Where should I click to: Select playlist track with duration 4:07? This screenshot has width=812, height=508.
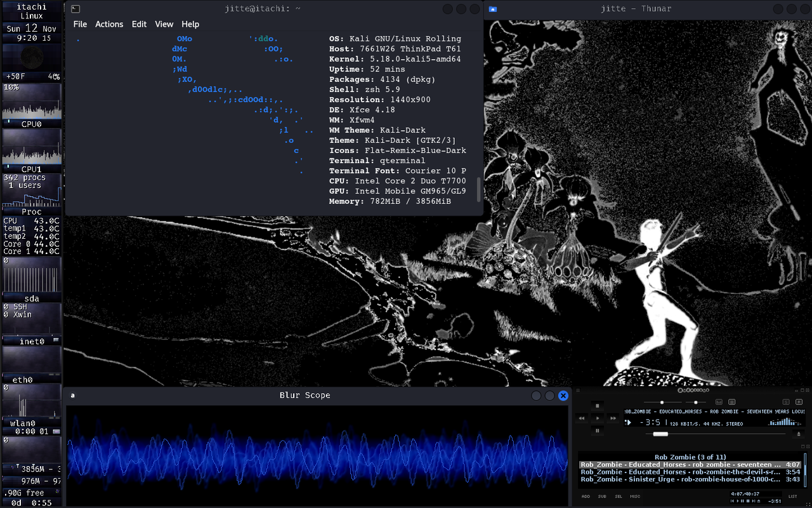click(690, 464)
